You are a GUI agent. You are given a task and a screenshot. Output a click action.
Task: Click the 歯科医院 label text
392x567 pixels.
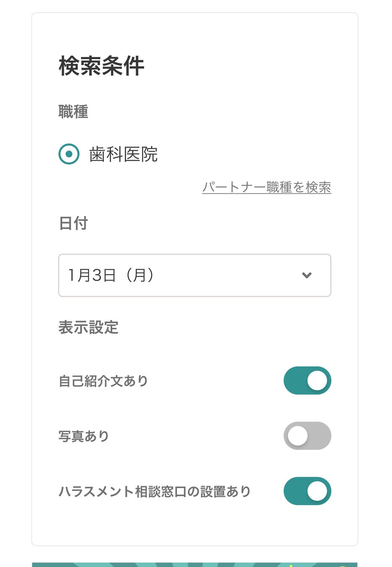pos(123,154)
